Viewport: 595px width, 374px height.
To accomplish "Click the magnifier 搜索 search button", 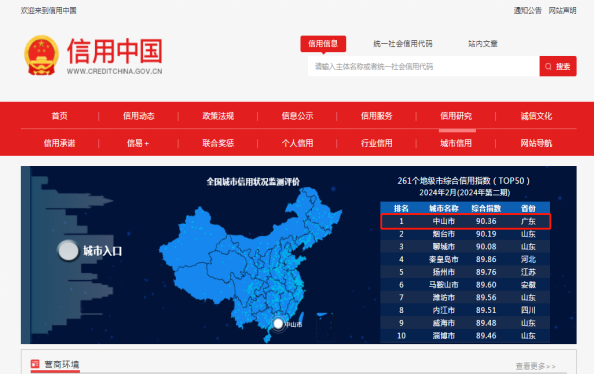I will 558,66.
